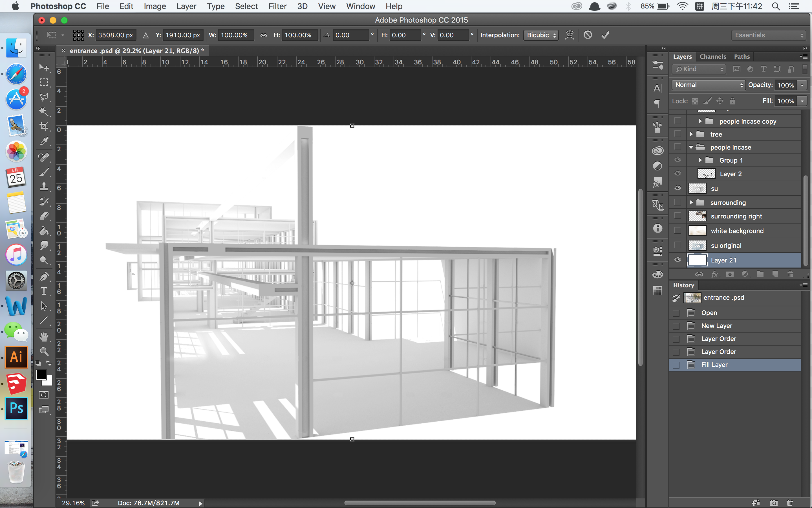Expand Group 1 folder
This screenshot has height=508, width=812.
tap(700, 160)
